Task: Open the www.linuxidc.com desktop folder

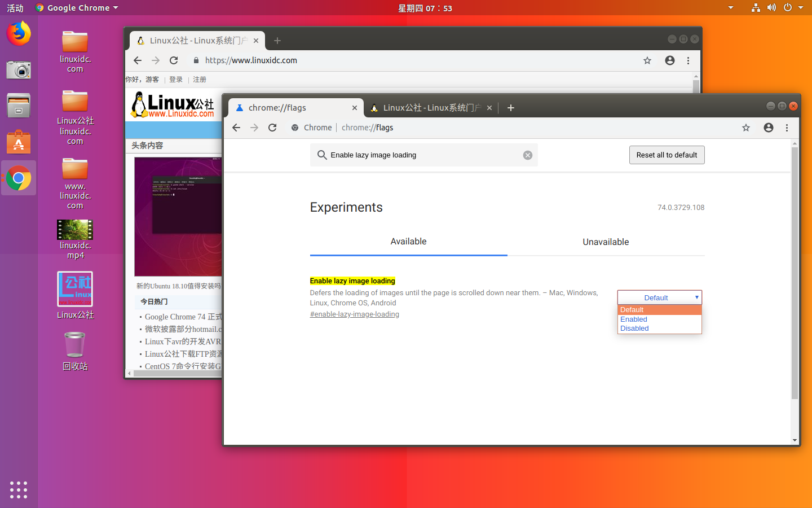Action: [75, 184]
